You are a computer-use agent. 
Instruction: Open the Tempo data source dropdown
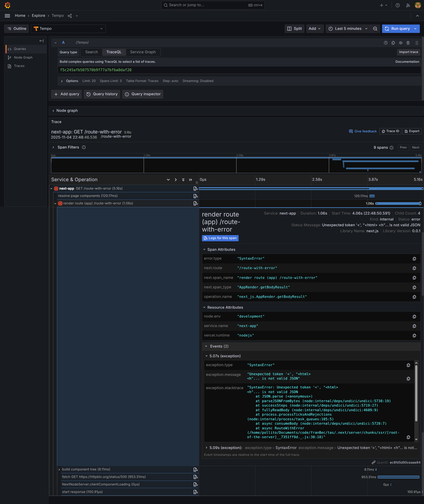68,29
